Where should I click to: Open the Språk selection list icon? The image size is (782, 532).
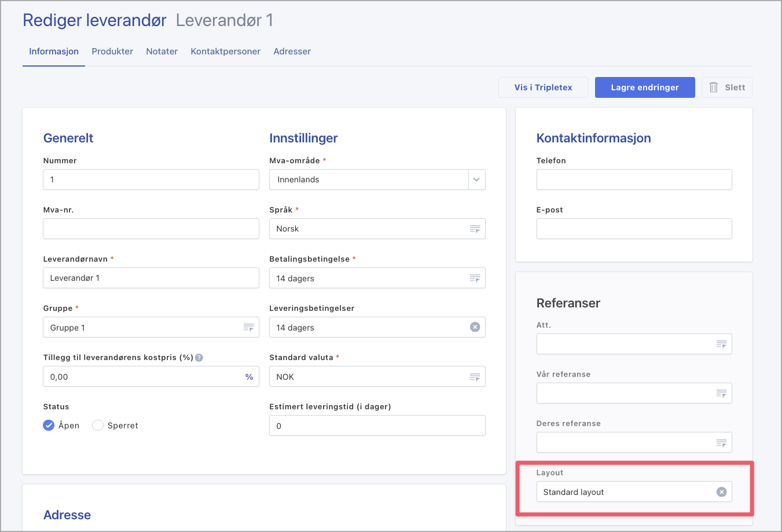click(x=475, y=229)
